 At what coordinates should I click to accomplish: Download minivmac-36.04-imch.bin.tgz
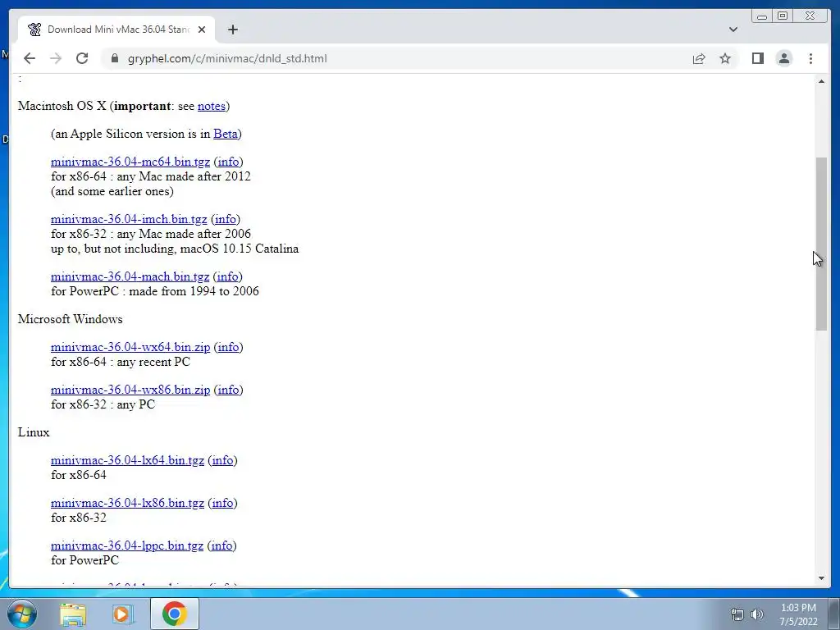point(129,219)
